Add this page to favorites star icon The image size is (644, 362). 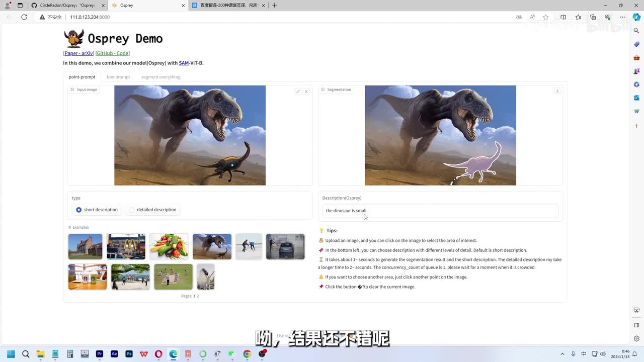click(x=546, y=17)
